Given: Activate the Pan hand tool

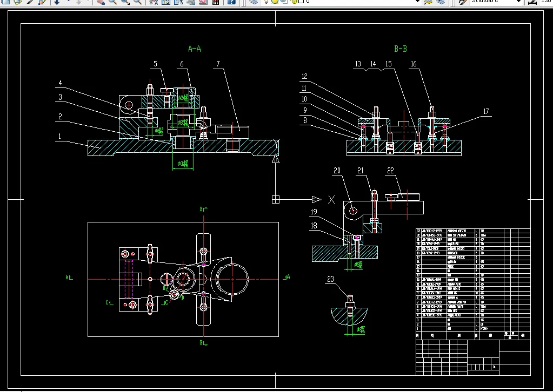Looking at the screenshot, I should 101,2.
